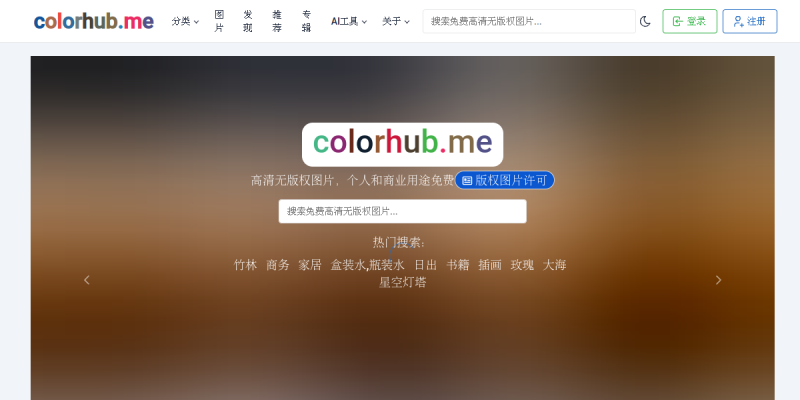Go to the previous carousel slide

tap(87, 280)
